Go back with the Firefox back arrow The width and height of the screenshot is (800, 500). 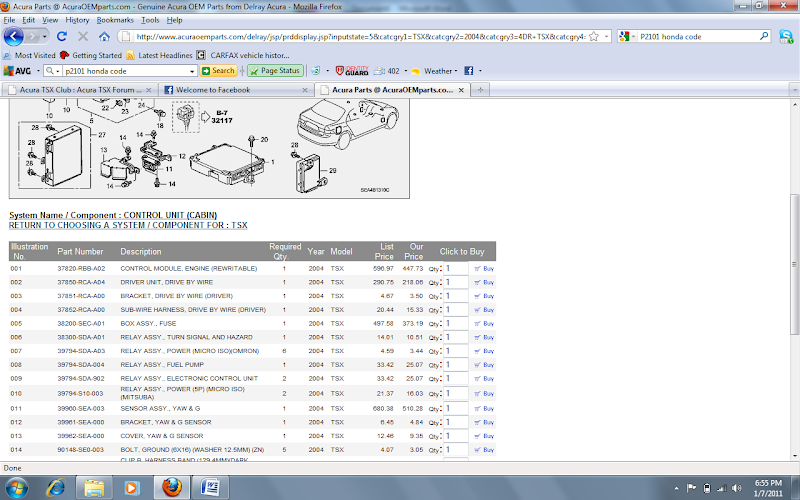pos(14,37)
